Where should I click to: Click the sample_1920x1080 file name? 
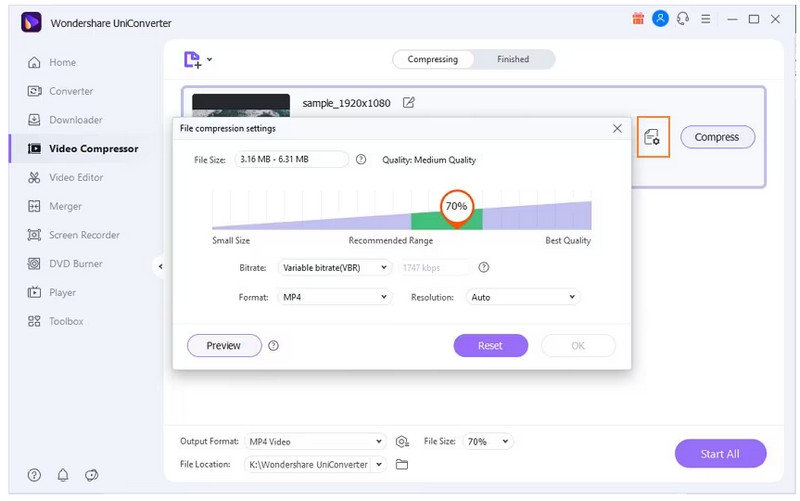pyautogui.click(x=346, y=103)
